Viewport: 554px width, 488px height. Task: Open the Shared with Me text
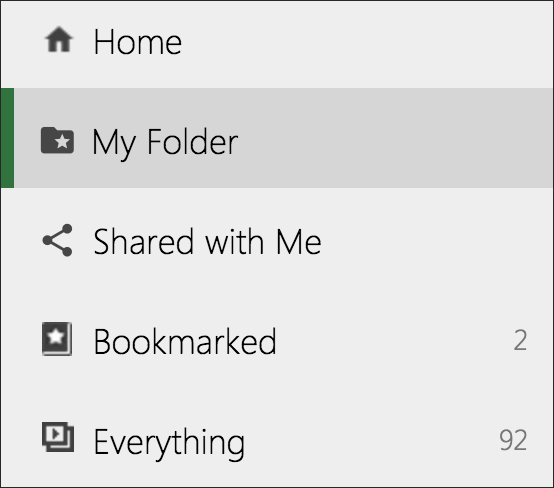tap(207, 241)
